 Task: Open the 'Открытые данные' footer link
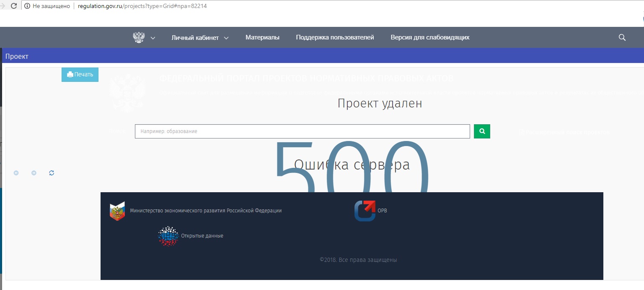point(202,236)
